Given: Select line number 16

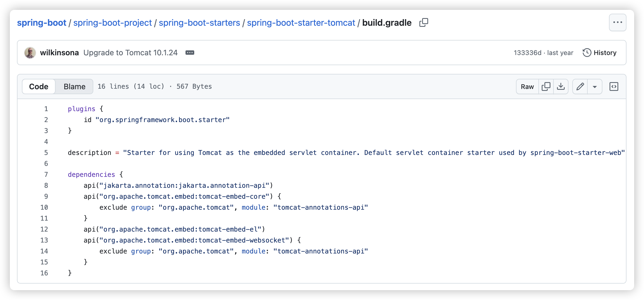Looking at the screenshot, I should pos(44,273).
